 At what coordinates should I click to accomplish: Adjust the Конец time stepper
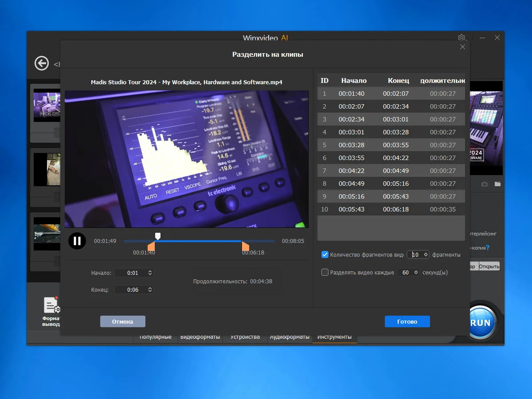(x=150, y=289)
